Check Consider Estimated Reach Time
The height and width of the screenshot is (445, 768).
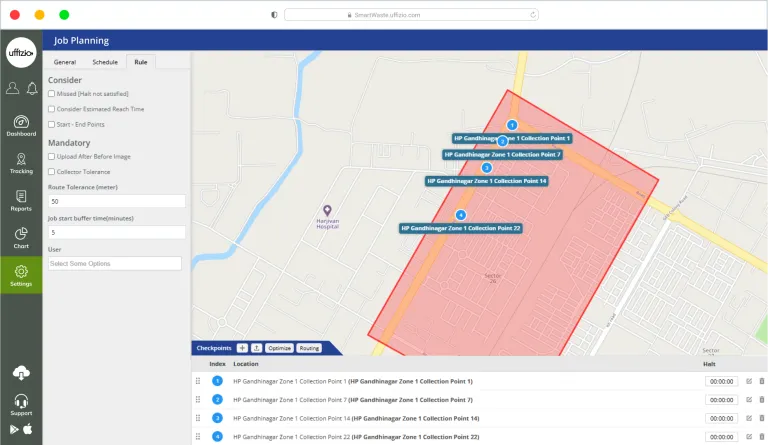(52, 108)
